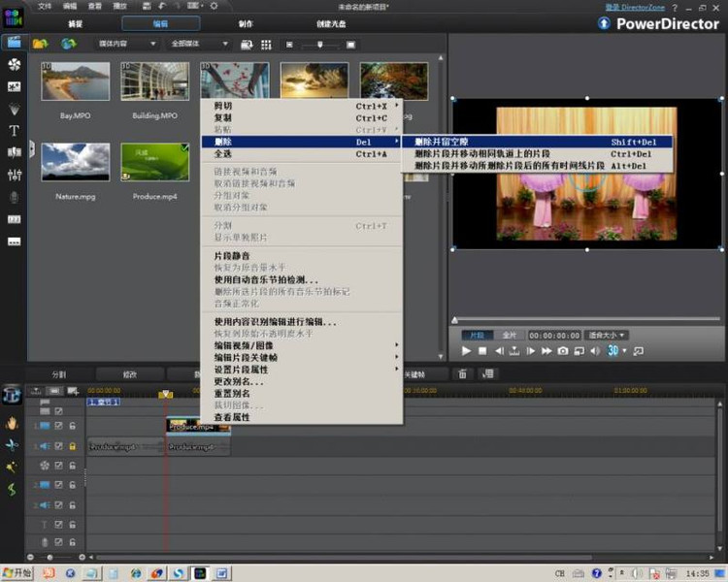
Task: Click the preview seek bar handle
Action: 455,320
